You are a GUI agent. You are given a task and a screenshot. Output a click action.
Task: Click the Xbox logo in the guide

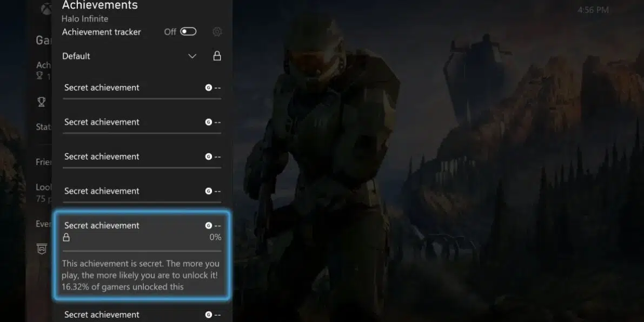tap(47, 9)
